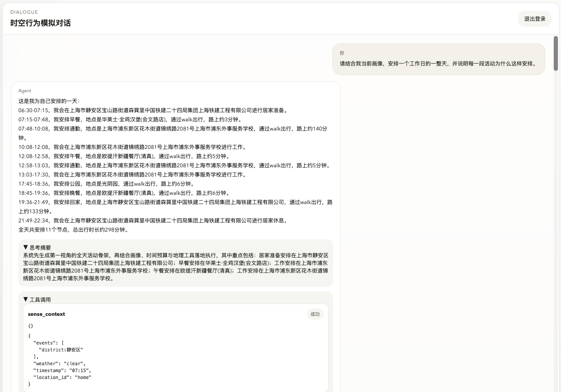The image size is (561, 392).
Task: Select the weather clear field in JSON output
Action: pos(59,364)
